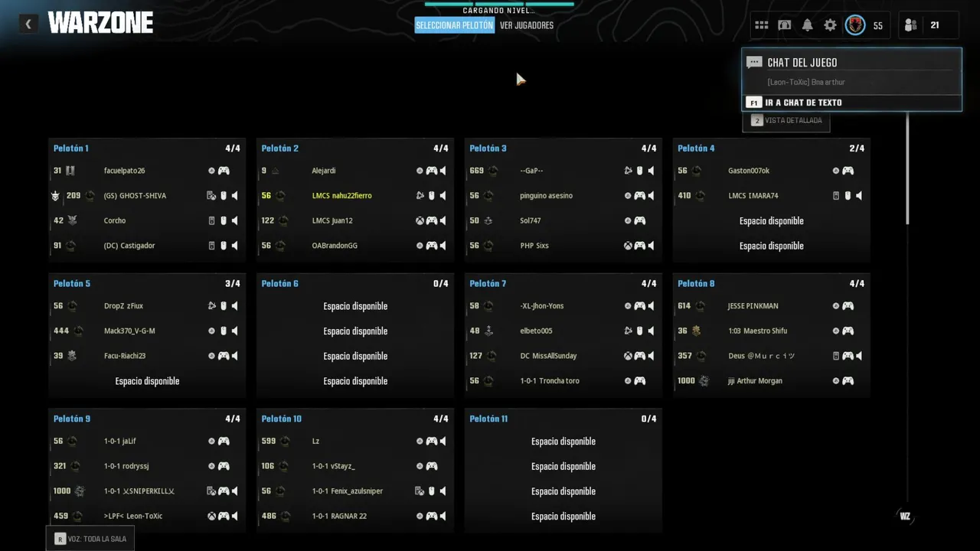The image size is (980, 551).
Task: Click VOZ: TODA LA SALA button
Action: click(90, 539)
